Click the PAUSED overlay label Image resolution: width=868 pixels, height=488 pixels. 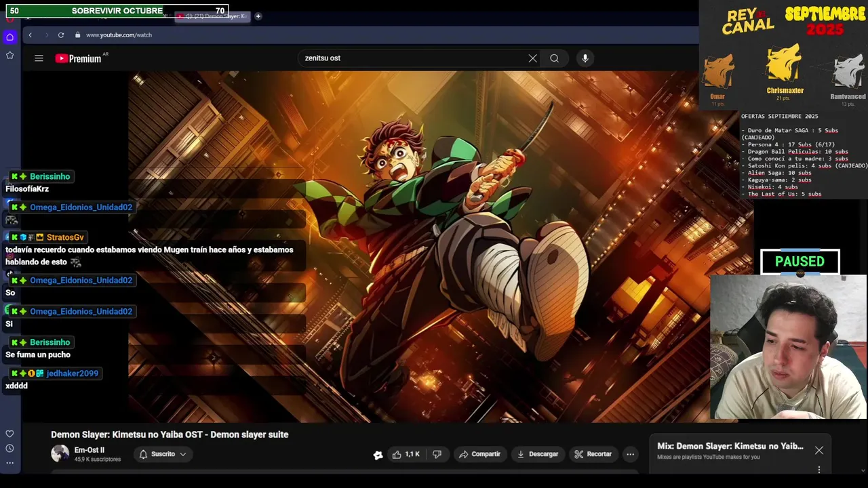800,262
